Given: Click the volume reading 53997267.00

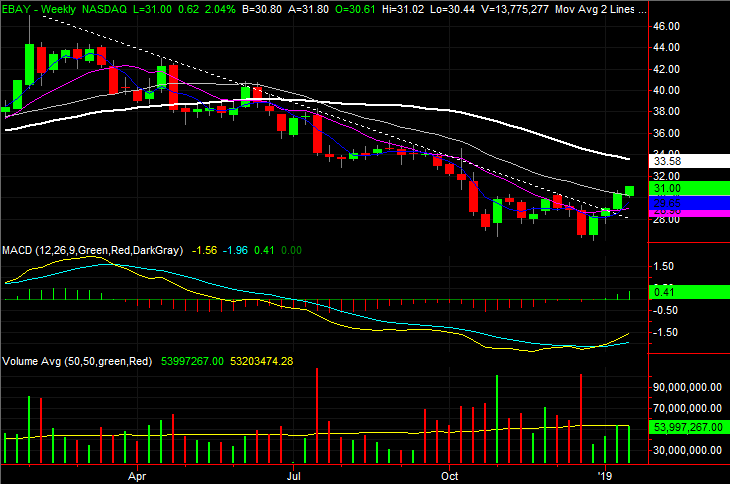Looking at the screenshot, I should (192, 361).
